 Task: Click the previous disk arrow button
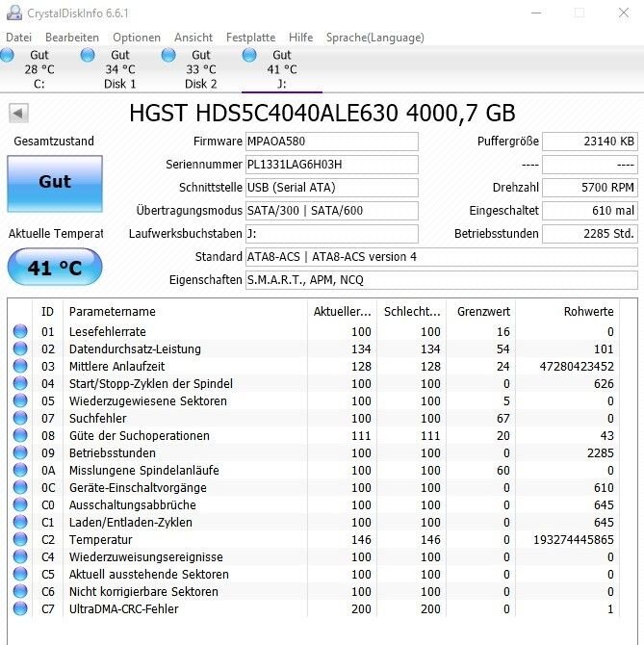click(18, 114)
